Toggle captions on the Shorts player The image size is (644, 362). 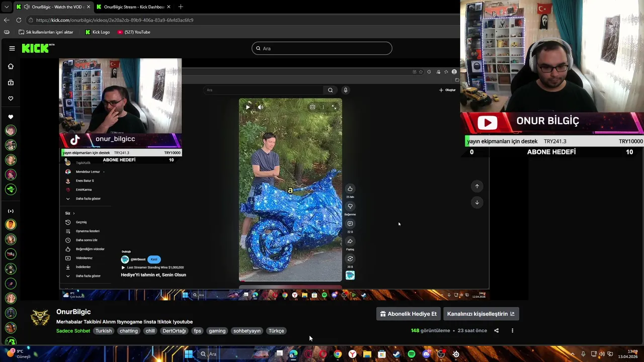(x=312, y=107)
